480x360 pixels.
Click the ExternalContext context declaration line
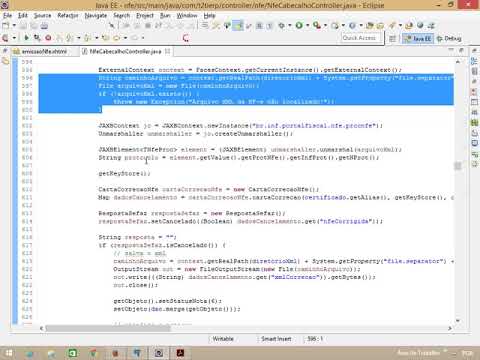click(250, 70)
